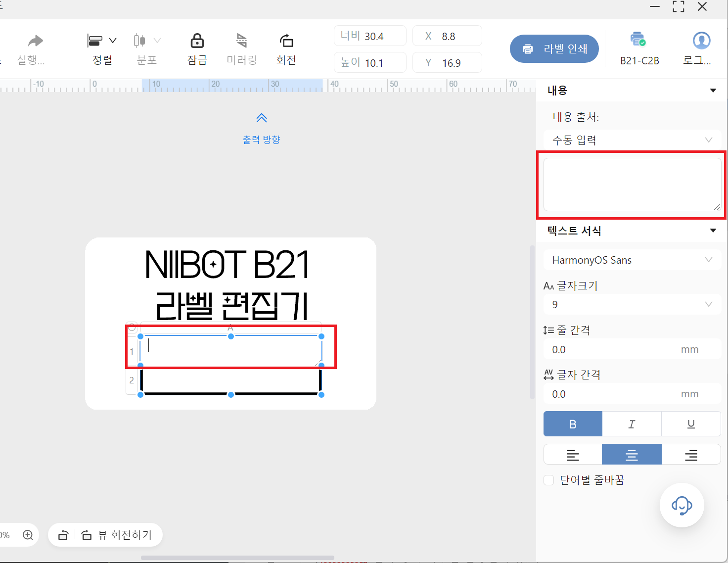Click column header A of table
Viewport: 728px width, 563px height.
[x=230, y=328]
